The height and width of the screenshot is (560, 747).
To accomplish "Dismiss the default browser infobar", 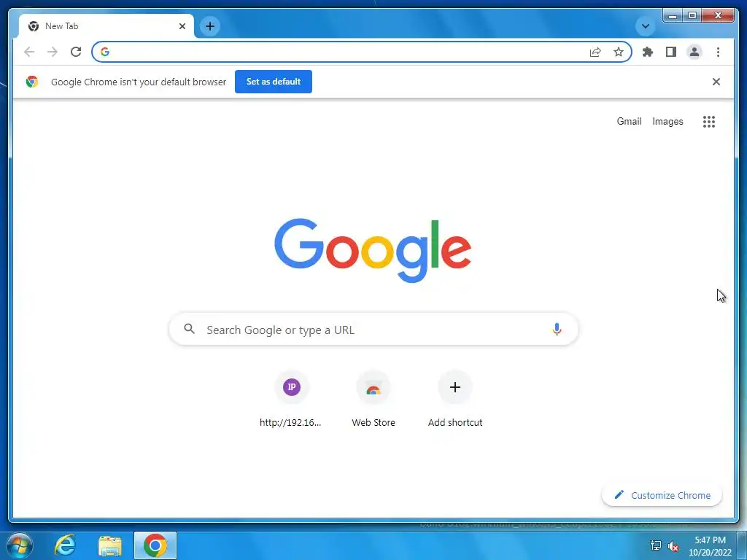I will coord(716,82).
